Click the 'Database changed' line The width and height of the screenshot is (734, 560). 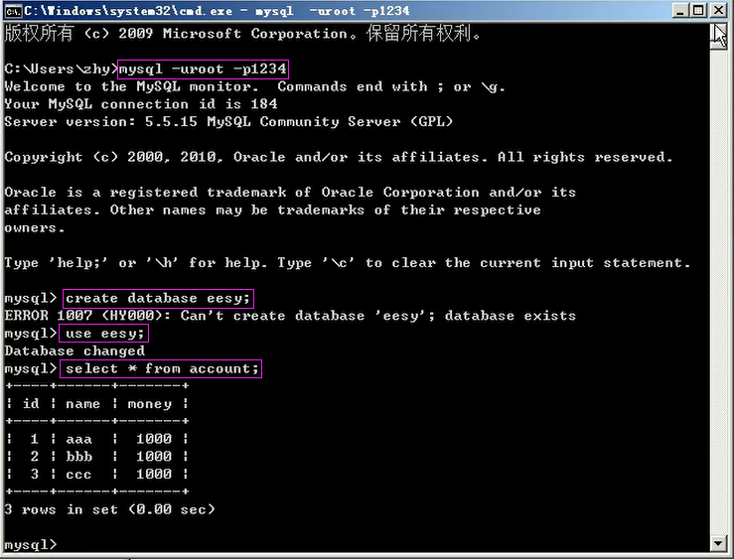click(74, 350)
